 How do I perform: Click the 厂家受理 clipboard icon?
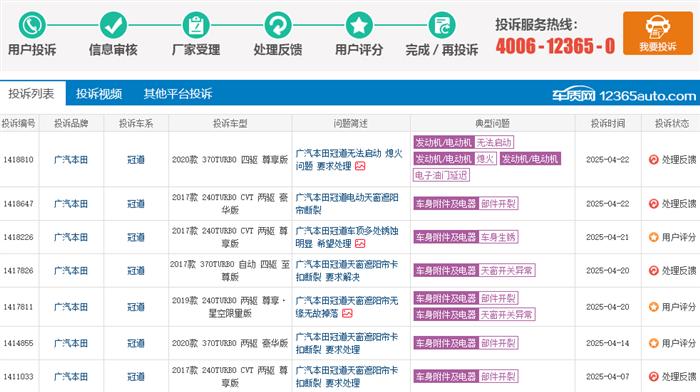[196, 25]
